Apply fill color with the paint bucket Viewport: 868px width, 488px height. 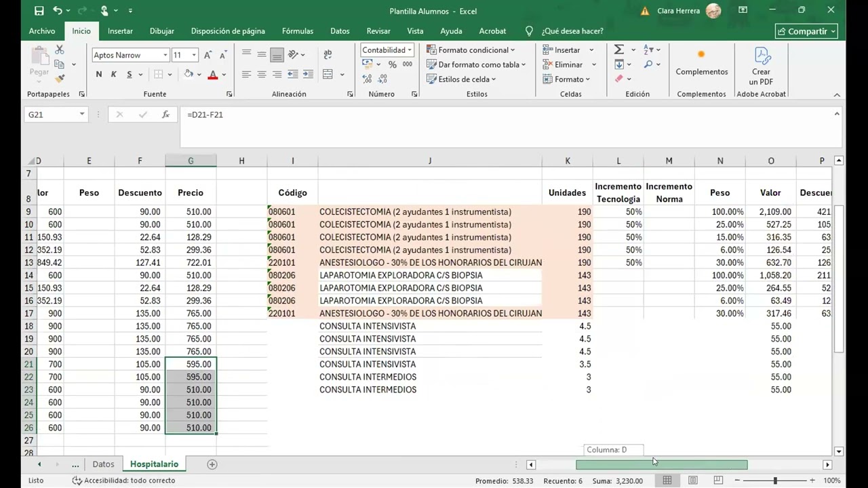(189, 75)
